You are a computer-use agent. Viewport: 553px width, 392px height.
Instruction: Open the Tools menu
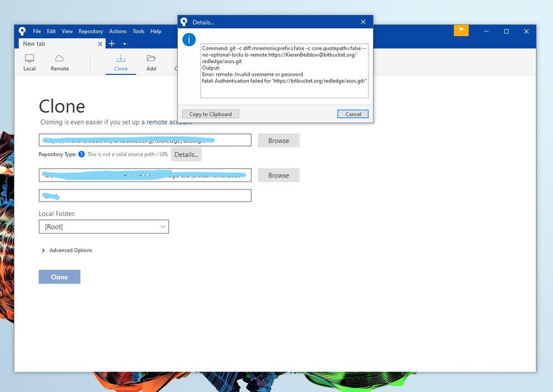point(139,32)
